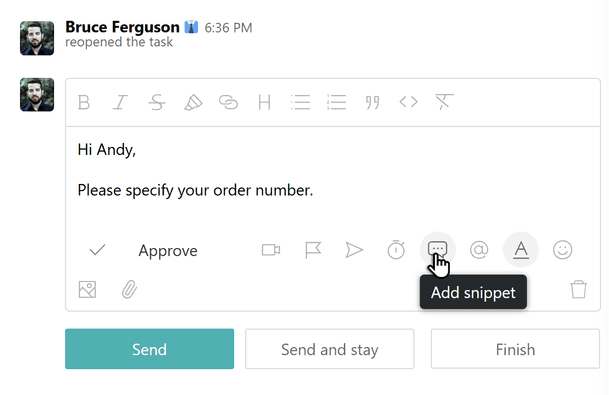Open the timer stopwatch icon
The height and width of the screenshot is (395, 609).
396,249
